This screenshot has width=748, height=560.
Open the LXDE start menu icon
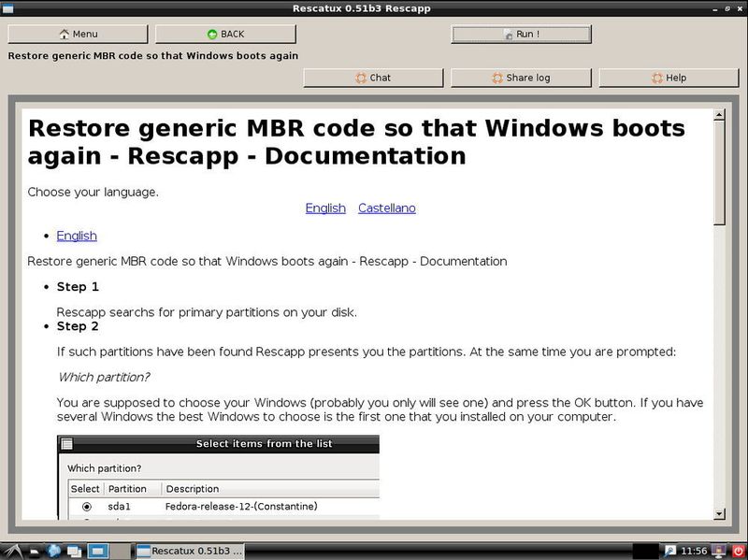[x=13, y=551]
